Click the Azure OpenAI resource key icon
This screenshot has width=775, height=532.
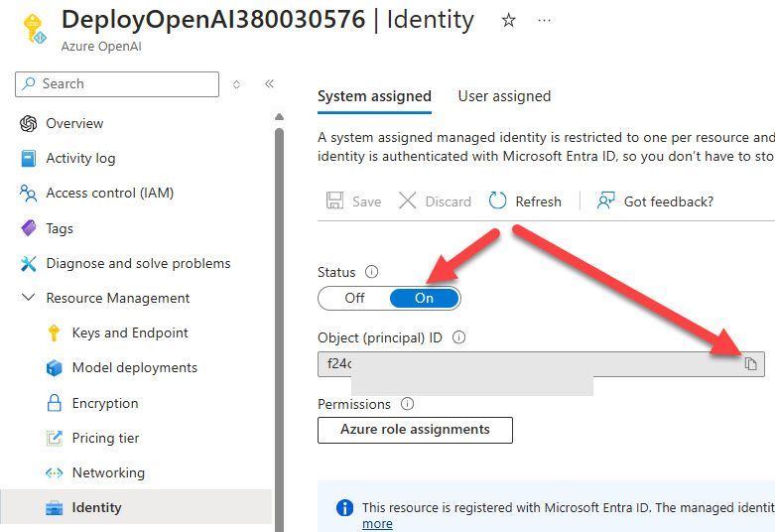coord(34,29)
